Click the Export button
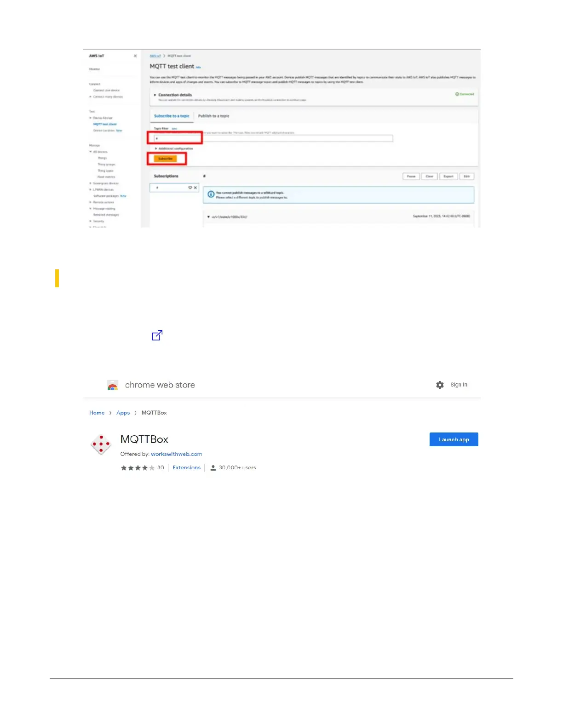The image size is (563, 728). [x=448, y=176]
